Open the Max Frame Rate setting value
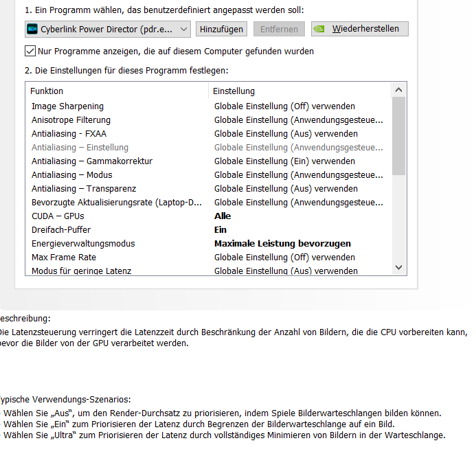This screenshot has width=476, height=467. (x=284, y=258)
